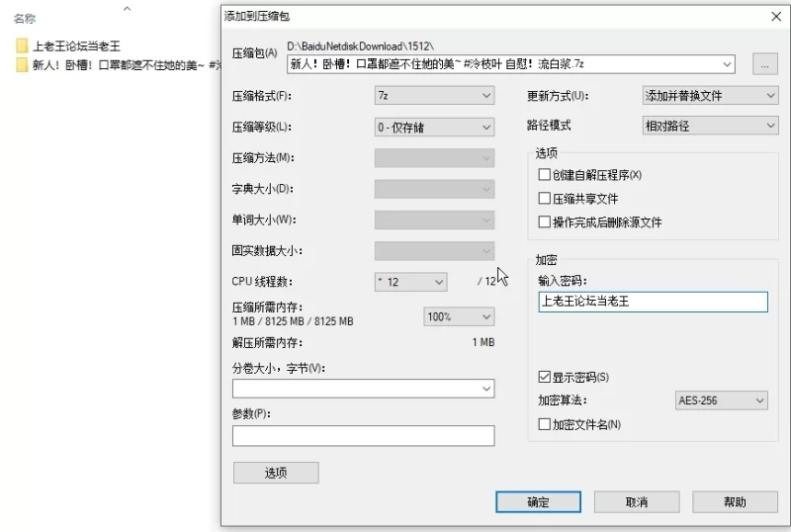Click the folder icon for 新人！卧槽！ item
Screen dimensions: 791x532
pyautogui.click(x=22, y=65)
